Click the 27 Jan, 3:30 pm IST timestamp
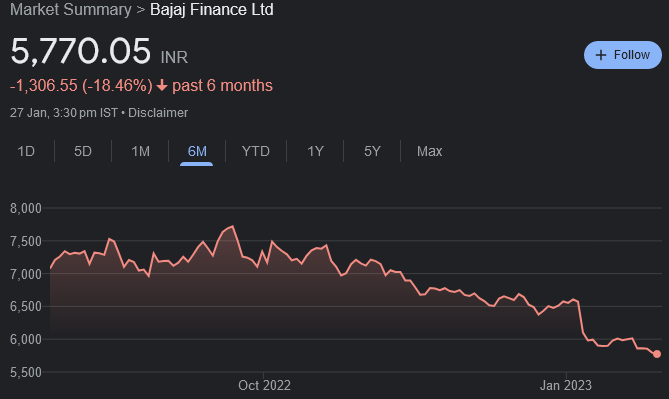Image resolution: width=669 pixels, height=399 pixels. coord(64,113)
